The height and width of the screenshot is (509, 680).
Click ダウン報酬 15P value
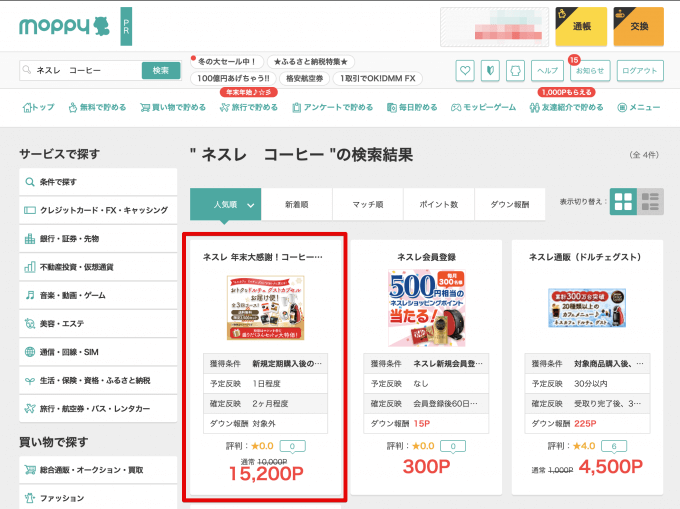(422, 424)
